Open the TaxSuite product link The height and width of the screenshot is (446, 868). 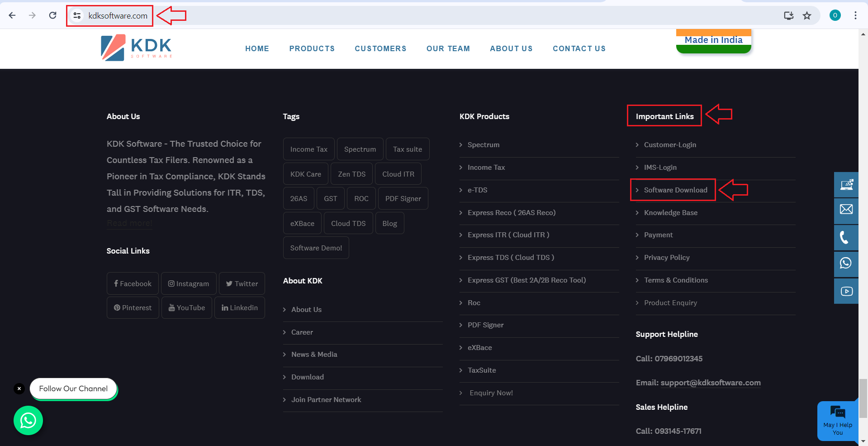[x=482, y=370]
